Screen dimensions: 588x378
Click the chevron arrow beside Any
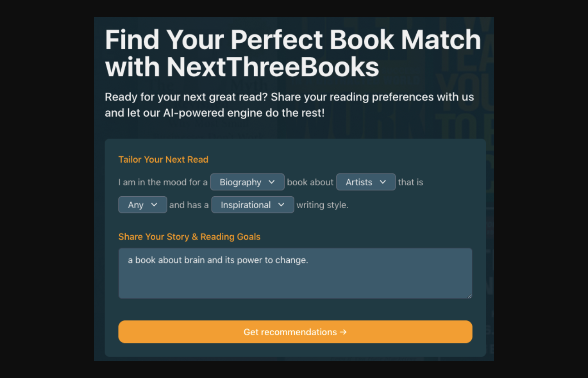[x=154, y=205]
